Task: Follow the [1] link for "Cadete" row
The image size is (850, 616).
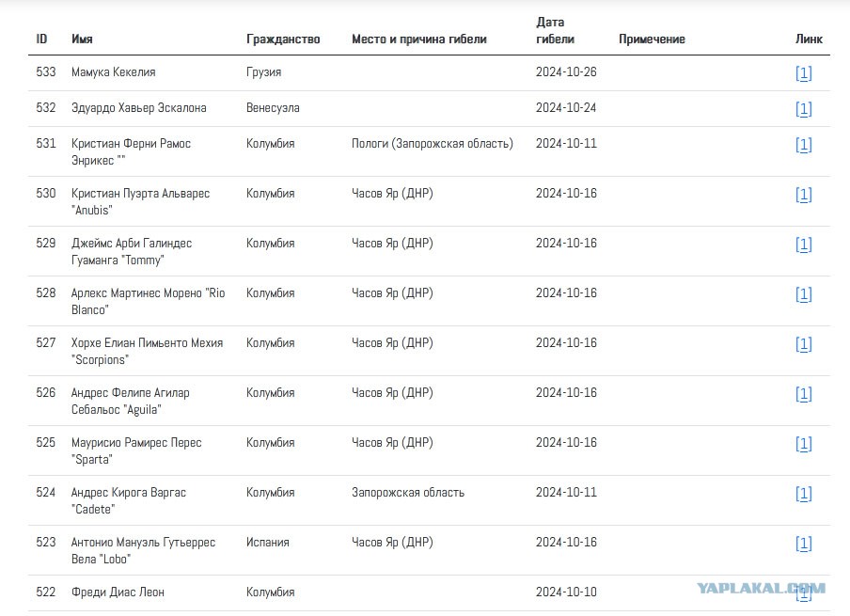Action: pos(803,494)
